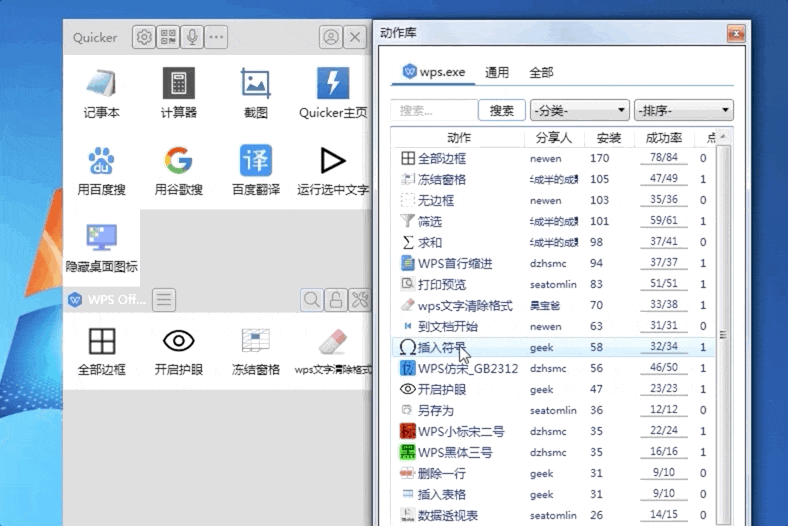Select the 数据透视表 row
Screen dimensions: 788x526
coord(553,515)
